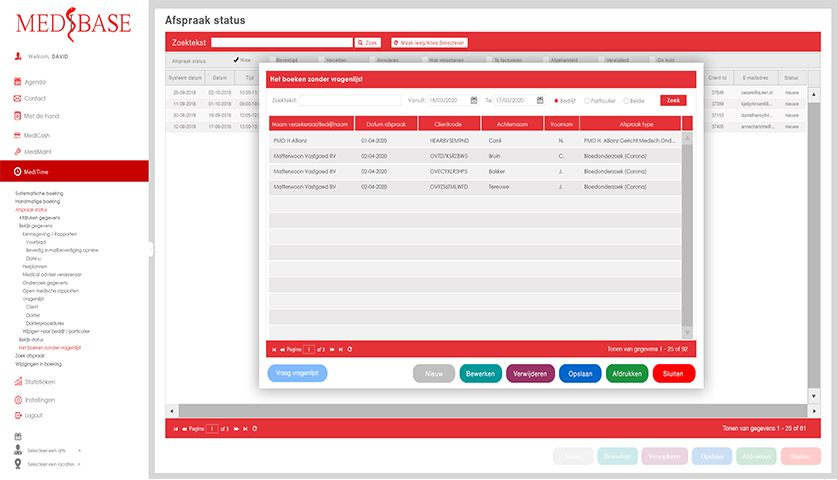Go to previous page in dialog pager

pyautogui.click(x=282, y=349)
